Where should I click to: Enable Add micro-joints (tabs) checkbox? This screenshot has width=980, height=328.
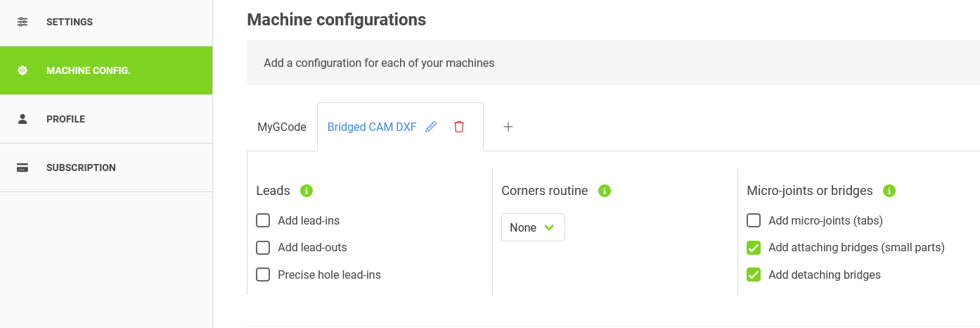[754, 221]
